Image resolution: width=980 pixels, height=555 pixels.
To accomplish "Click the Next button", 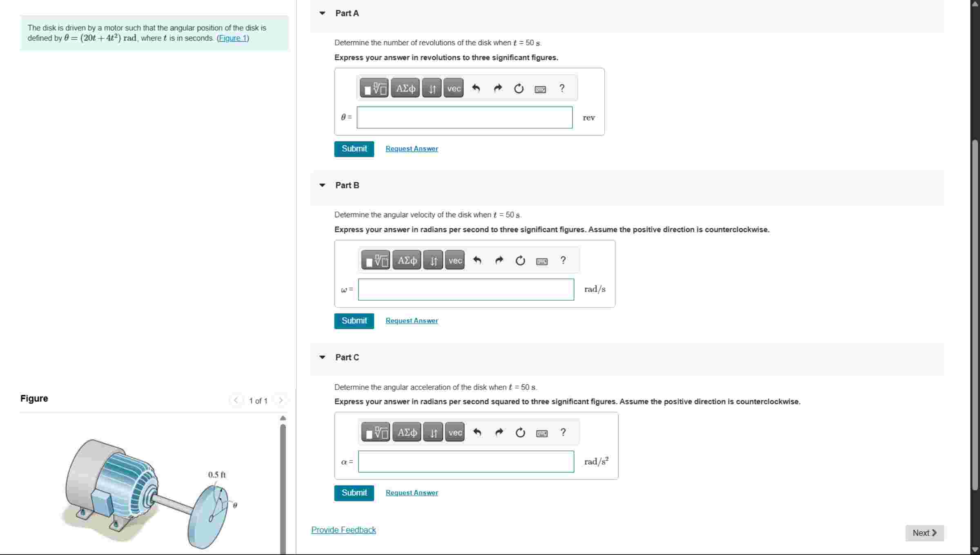I will (x=924, y=533).
